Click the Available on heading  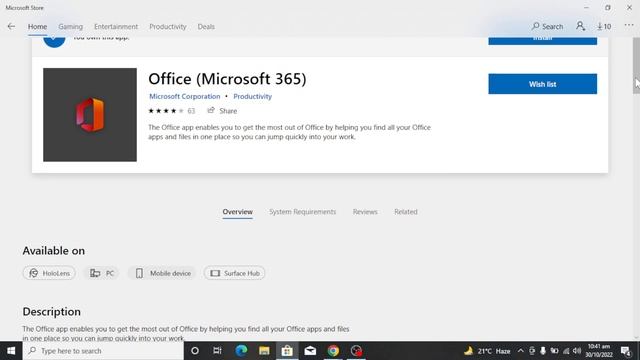pos(53,251)
